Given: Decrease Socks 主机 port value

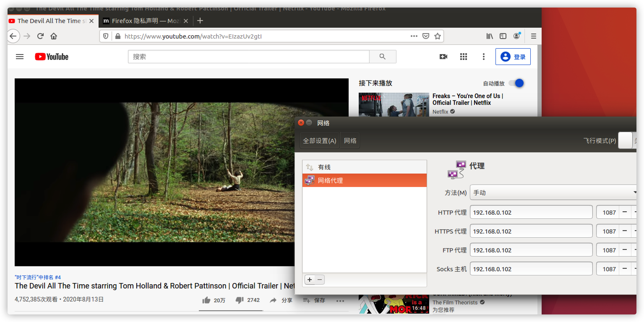Looking at the screenshot, I should coord(625,269).
